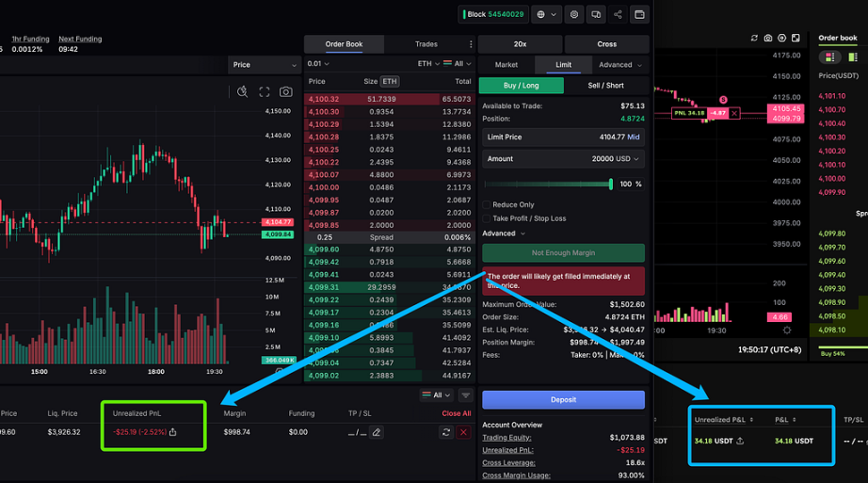Share Unrealized PnL via export icon

173,433
